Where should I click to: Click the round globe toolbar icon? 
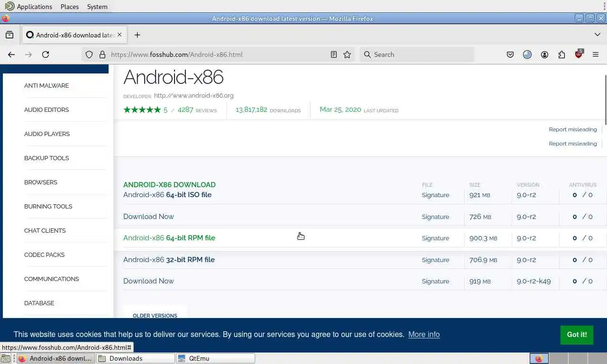point(527,55)
